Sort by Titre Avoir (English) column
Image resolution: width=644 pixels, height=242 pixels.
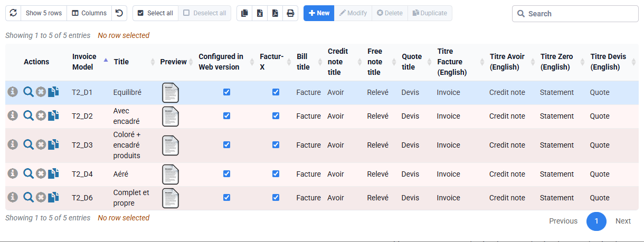point(511,62)
